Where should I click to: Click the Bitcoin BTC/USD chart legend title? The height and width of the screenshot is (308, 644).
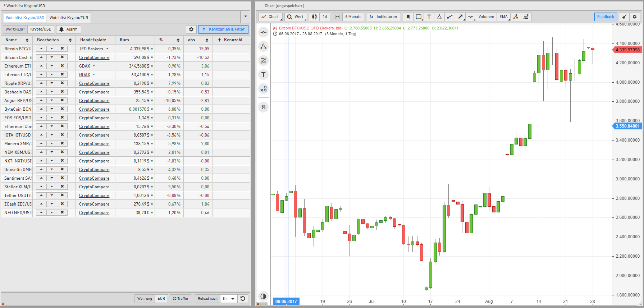point(311,28)
